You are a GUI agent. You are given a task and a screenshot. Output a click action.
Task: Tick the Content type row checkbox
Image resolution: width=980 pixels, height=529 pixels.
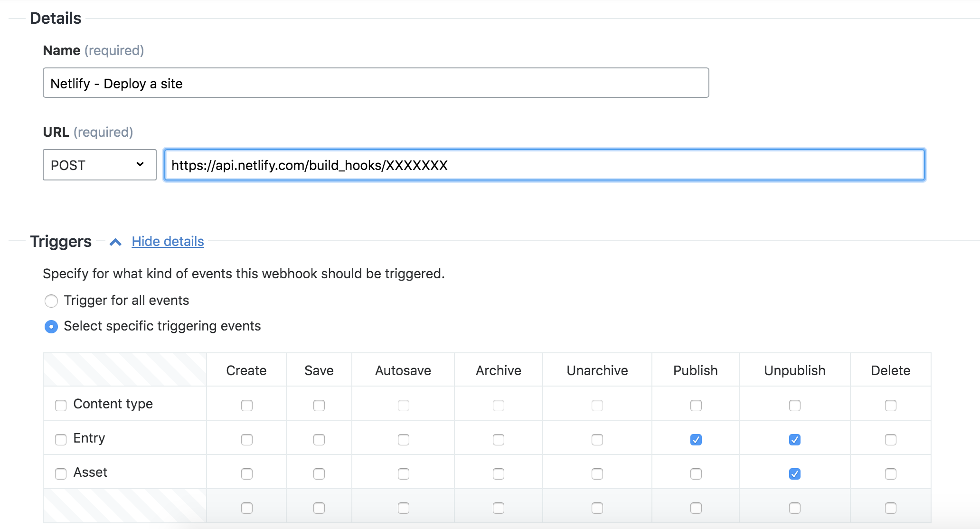point(61,406)
